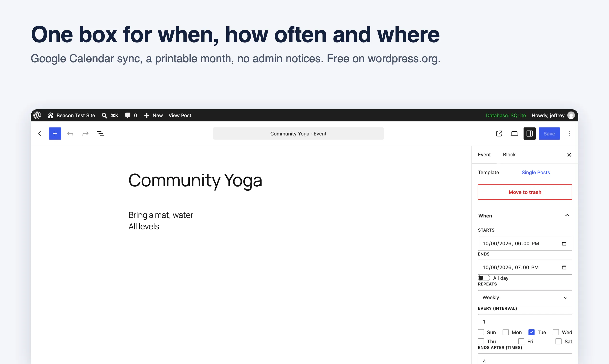Toggle the settings sidebar panel

pyautogui.click(x=530, y=133)
